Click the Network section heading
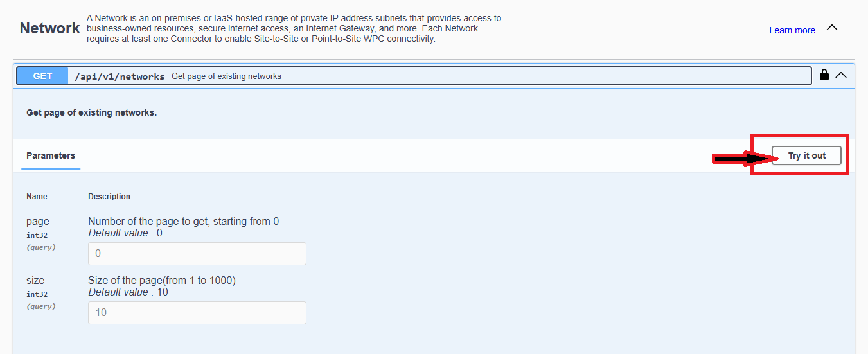The width and height of the screenshot is (868, 354). pos(49,28)
